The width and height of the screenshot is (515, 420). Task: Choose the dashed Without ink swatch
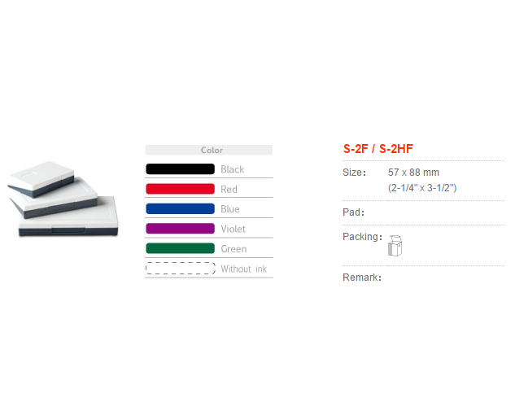tap(180, 268)
